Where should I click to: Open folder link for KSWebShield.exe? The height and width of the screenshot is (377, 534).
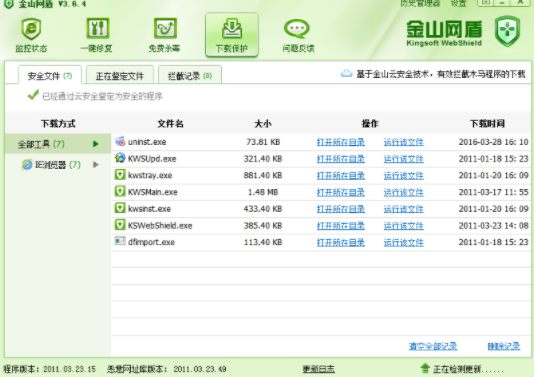[341, 225]
